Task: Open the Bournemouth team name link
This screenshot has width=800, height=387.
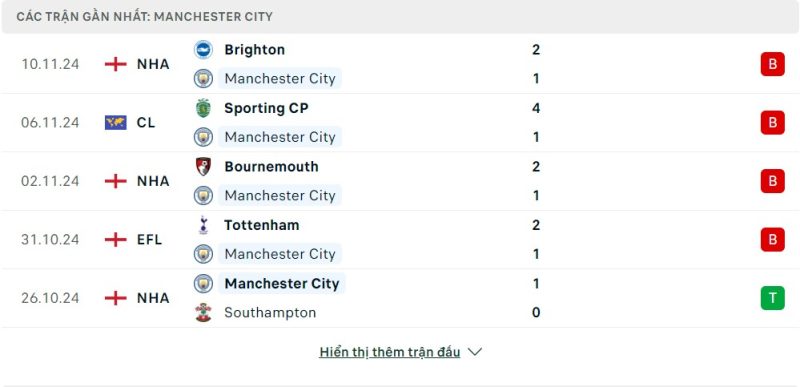Action: pyautogui.click(x=271, y=166)
